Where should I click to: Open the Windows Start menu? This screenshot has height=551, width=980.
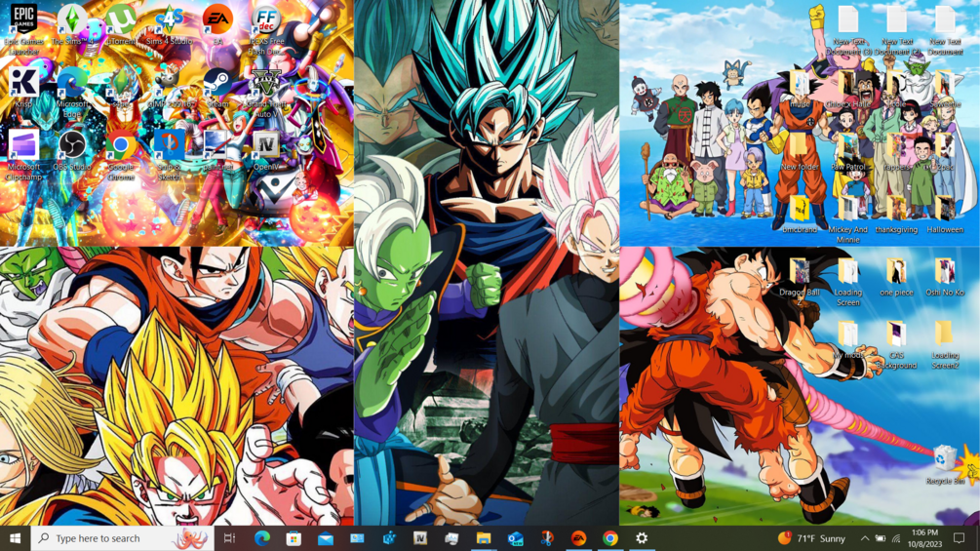click(15, 538)
